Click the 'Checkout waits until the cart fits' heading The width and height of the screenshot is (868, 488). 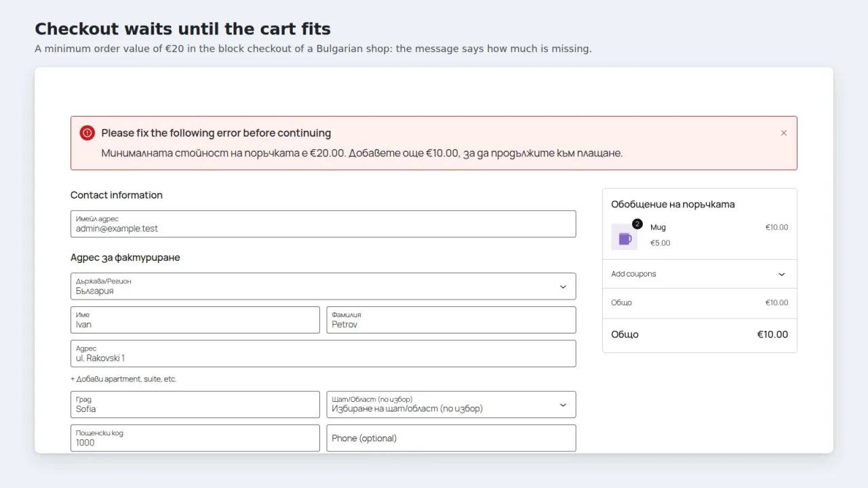pos(183,29)
